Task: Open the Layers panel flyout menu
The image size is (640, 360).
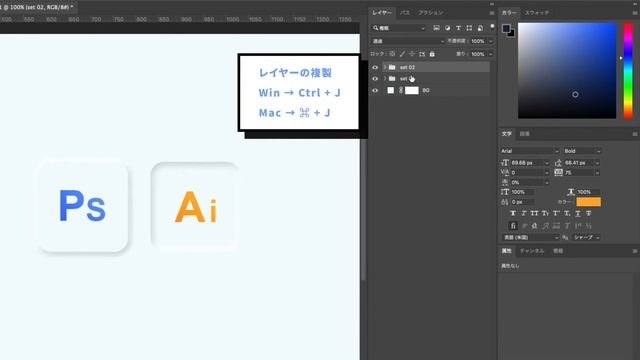Action: 492,13
